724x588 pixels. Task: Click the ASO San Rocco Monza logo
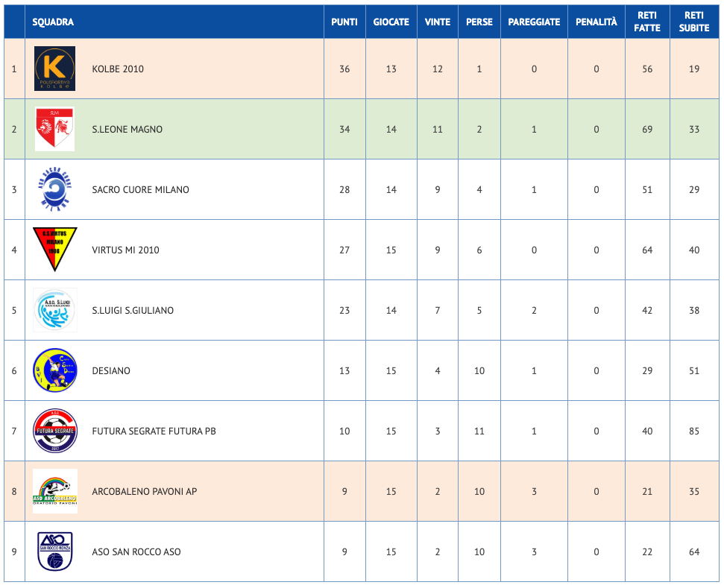[x=55, y=551]
